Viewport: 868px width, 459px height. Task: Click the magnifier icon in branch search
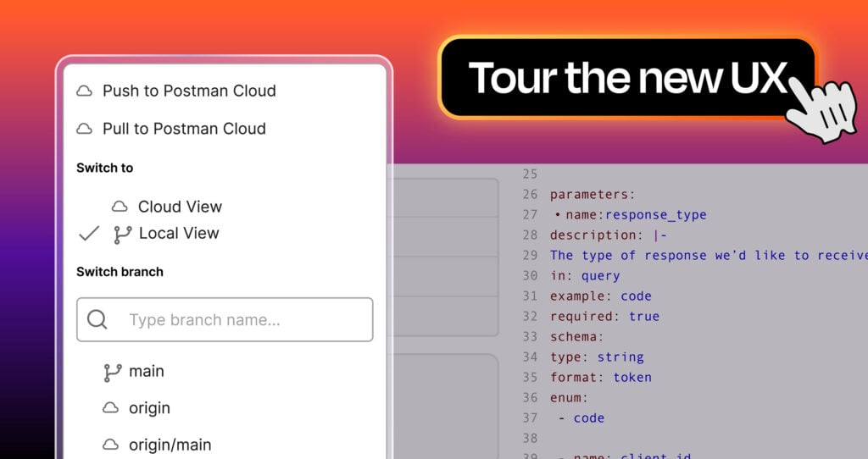pos(97,319)
